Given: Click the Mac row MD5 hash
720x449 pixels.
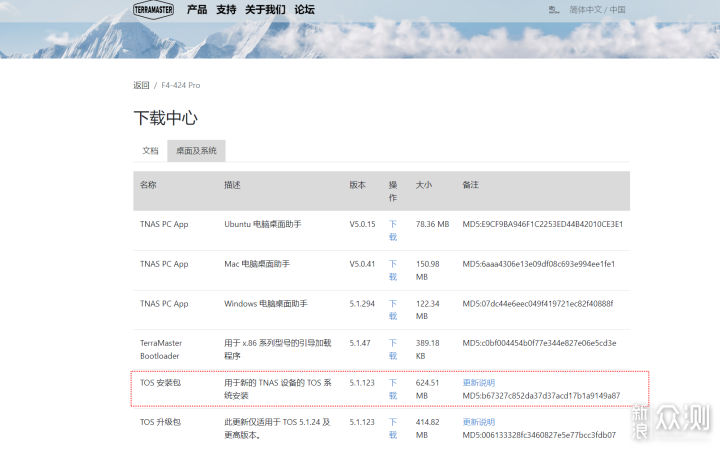Looking at the screenshot, I should coord(539,264).
